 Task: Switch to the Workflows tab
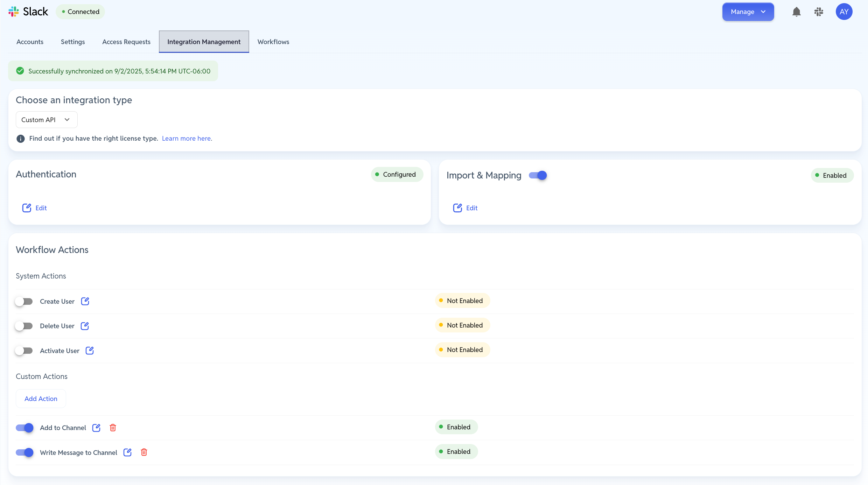tap(273, 42)
